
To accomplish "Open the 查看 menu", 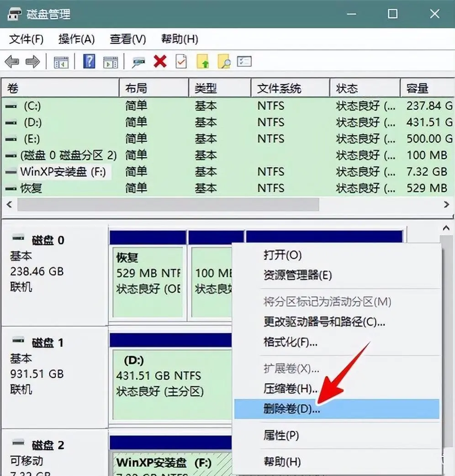I will tap(127, 40).
